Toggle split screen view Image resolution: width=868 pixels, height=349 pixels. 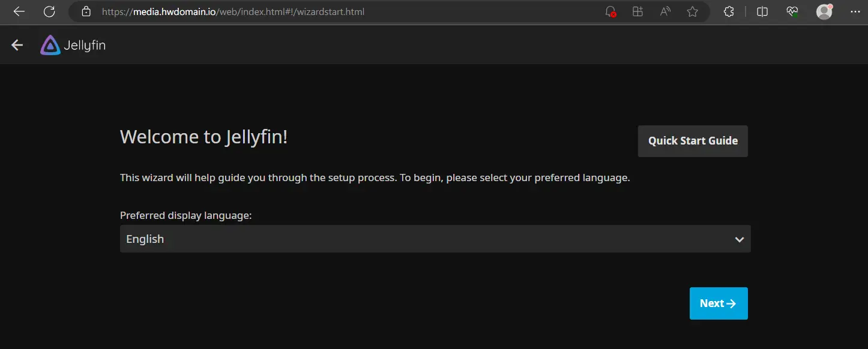[762, 11]
